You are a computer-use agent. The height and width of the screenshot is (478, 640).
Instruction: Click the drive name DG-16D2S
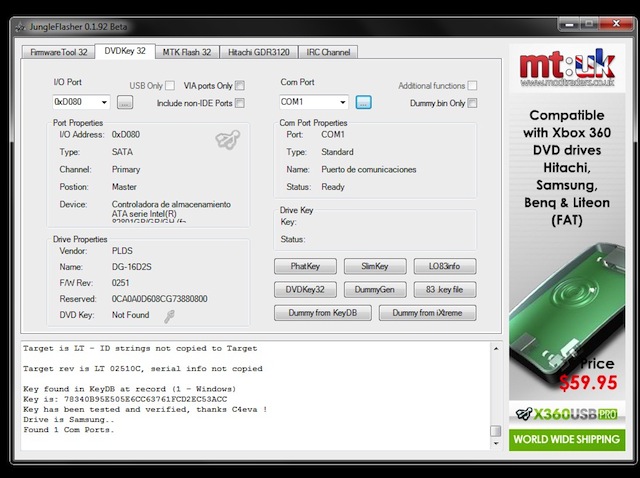pyautogui.click(x=131, y=267)
